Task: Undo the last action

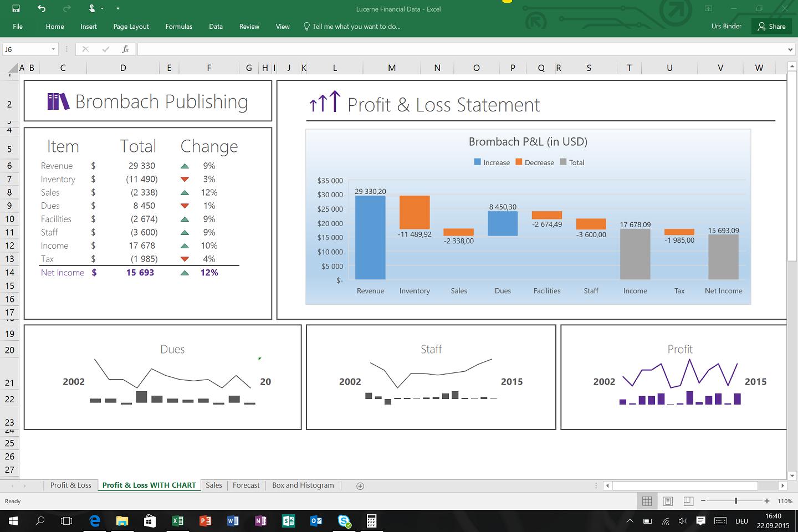Action: 42,8
